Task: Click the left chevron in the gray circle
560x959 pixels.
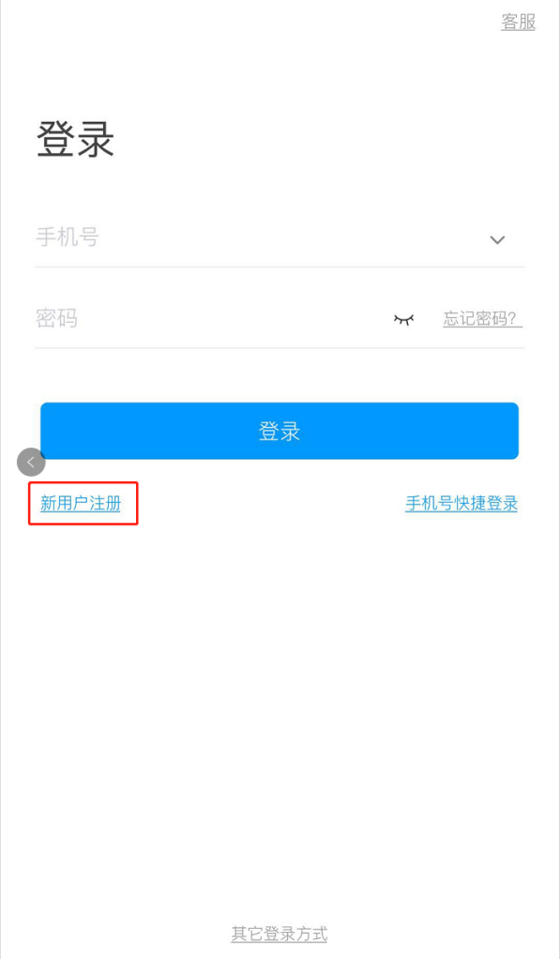Action: 31,463
